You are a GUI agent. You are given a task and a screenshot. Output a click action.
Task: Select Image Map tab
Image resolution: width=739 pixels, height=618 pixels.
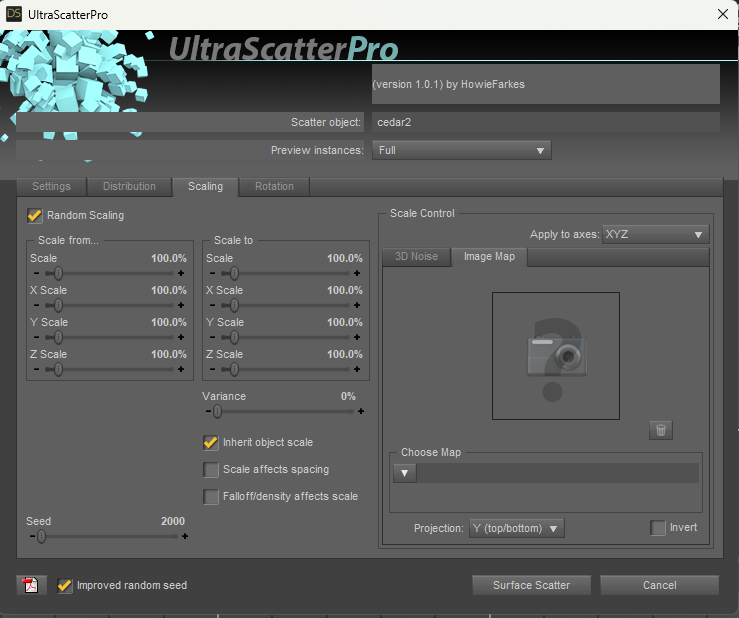tap(489, 256)
